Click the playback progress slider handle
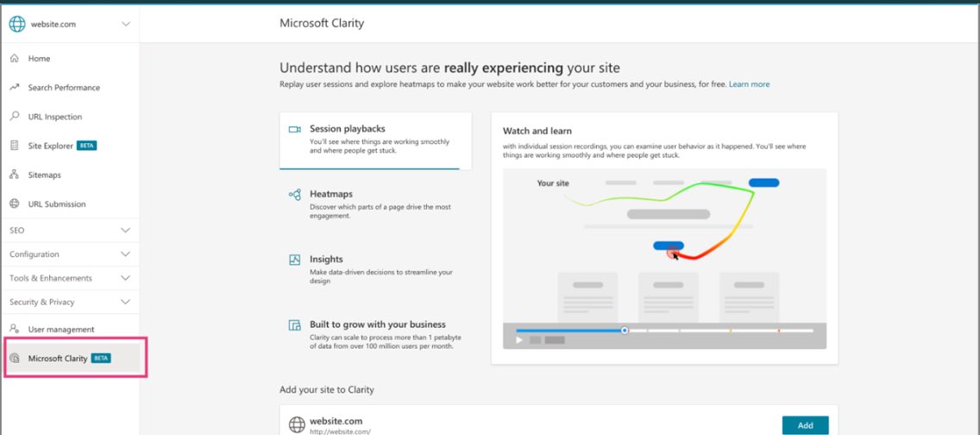This screenshot has width=980, height=435. [x=625, y=330]
